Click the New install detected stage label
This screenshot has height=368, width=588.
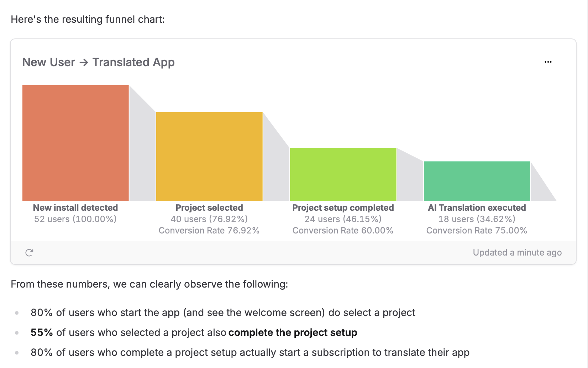coord(75,207)
